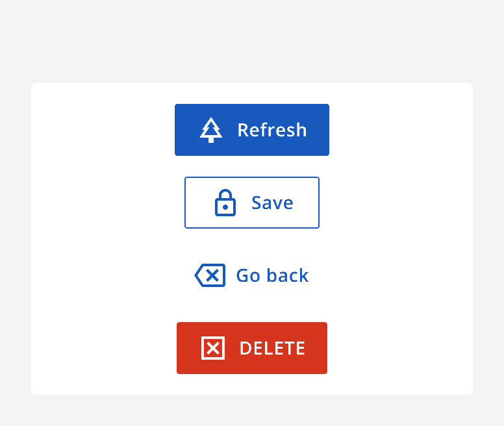Click the backspace X icon beside Go back

210,275
